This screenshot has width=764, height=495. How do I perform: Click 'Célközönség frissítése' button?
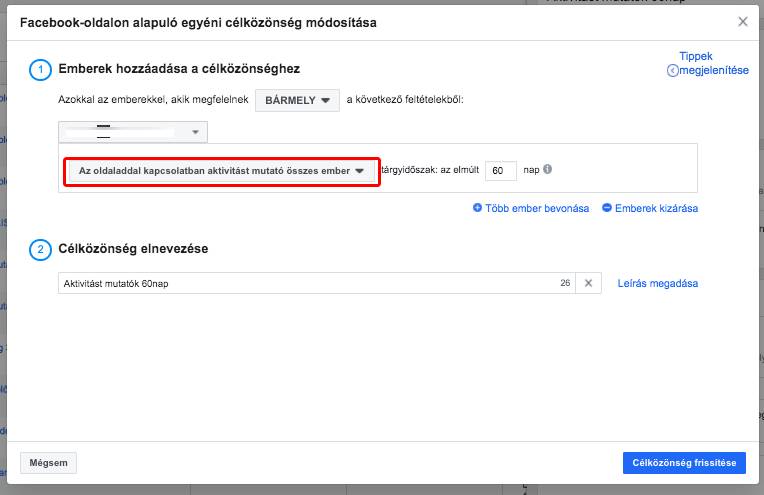[x=684, y=463]
